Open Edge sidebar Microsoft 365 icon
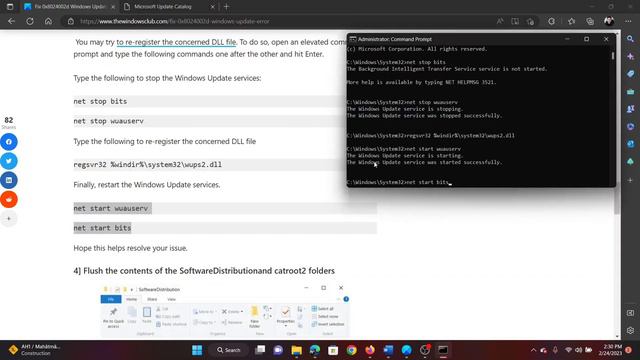The width and height of the screenshot is (640, 360). click(x=630, y=127)
